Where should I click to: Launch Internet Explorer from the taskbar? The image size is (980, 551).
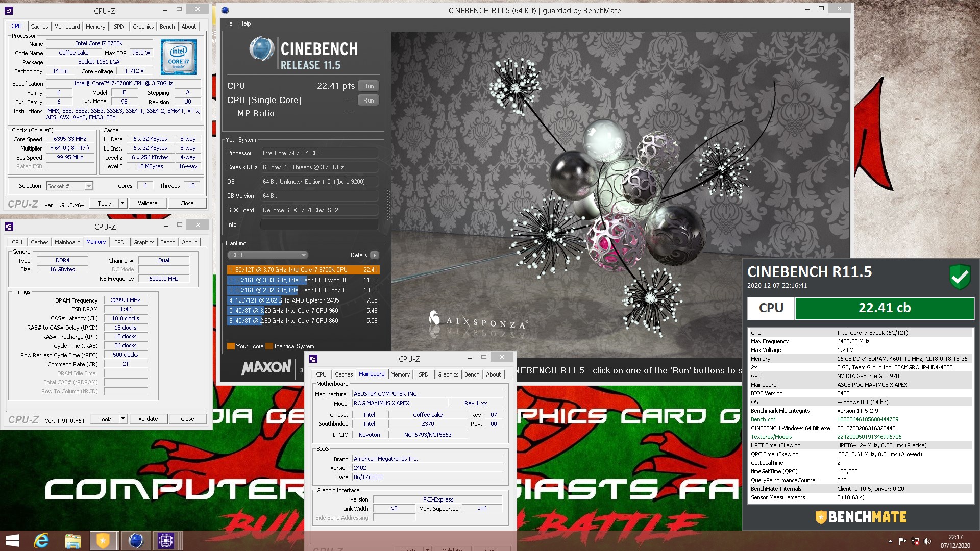pos(41,541)
